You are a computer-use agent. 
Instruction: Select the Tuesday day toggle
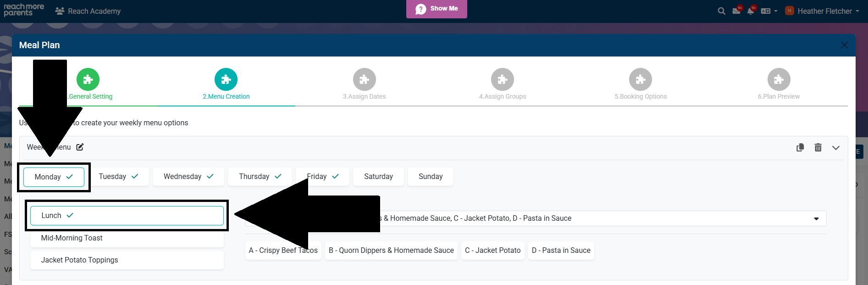(118, 177)
